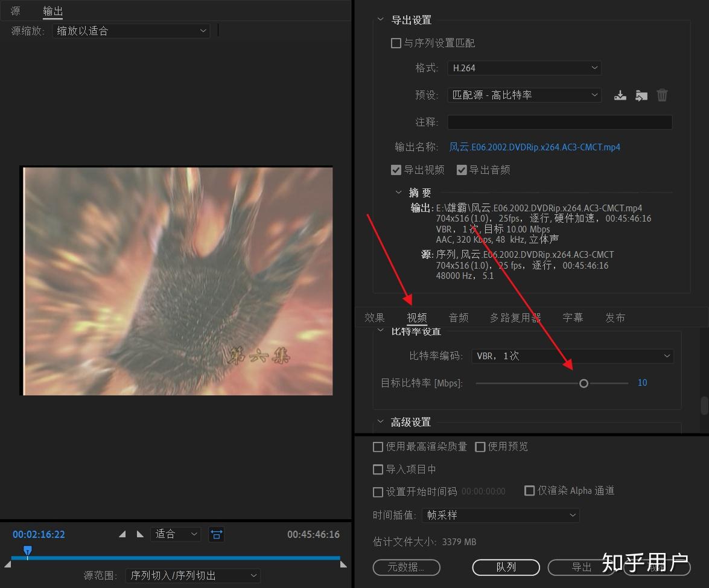Switch to the 字幕 tab
The image size is (709, 588).
(573, 318)
